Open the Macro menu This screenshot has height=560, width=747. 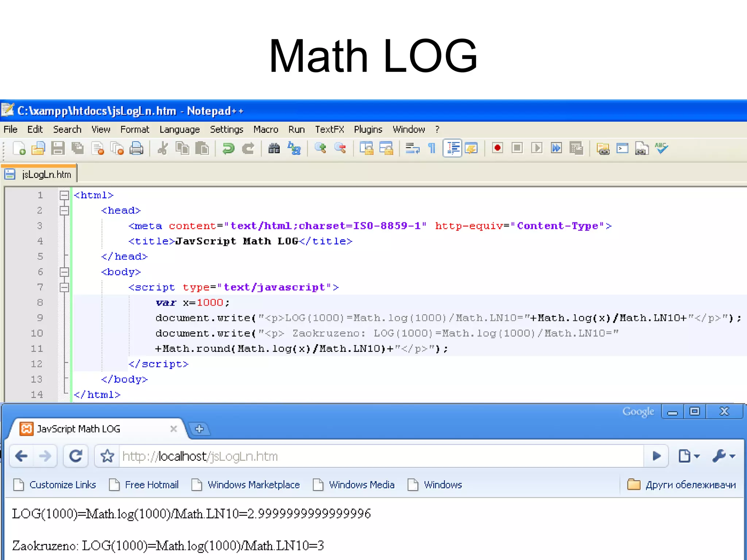point(266,129)
